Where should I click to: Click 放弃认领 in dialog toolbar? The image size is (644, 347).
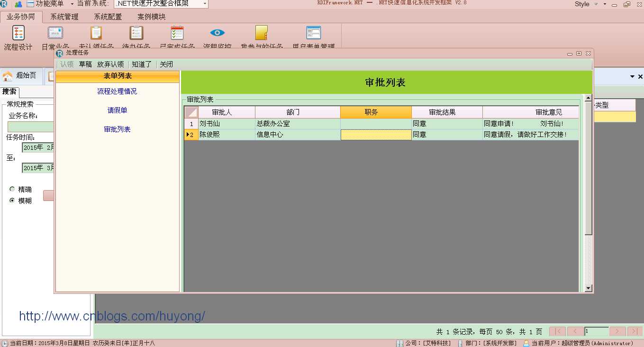pyautogui.click(x=110, y=64)
